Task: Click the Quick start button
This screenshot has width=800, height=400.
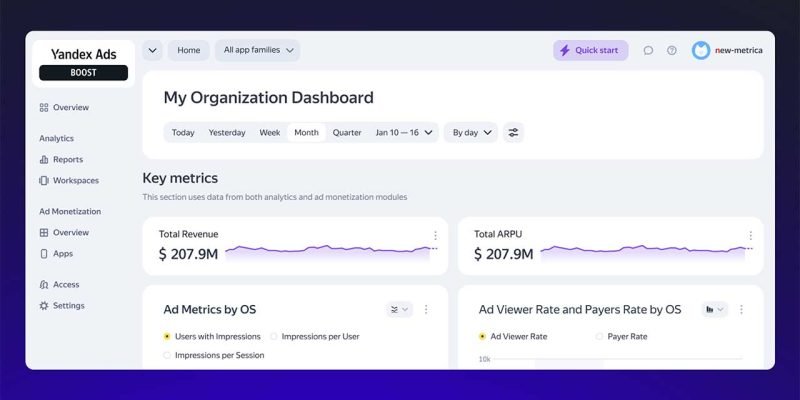Action: coord(590,50)
